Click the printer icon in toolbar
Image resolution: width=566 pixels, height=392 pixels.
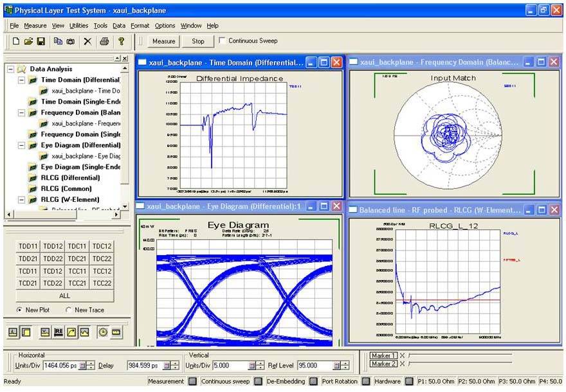104,42
